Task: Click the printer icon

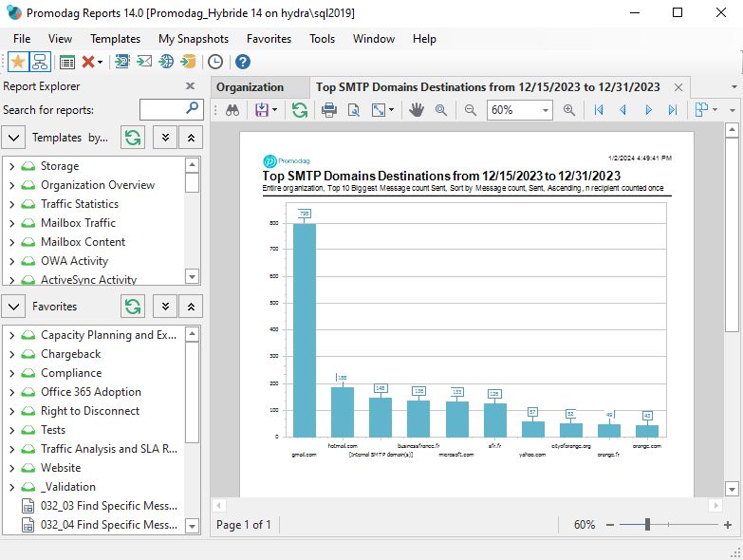Action: 329,110
